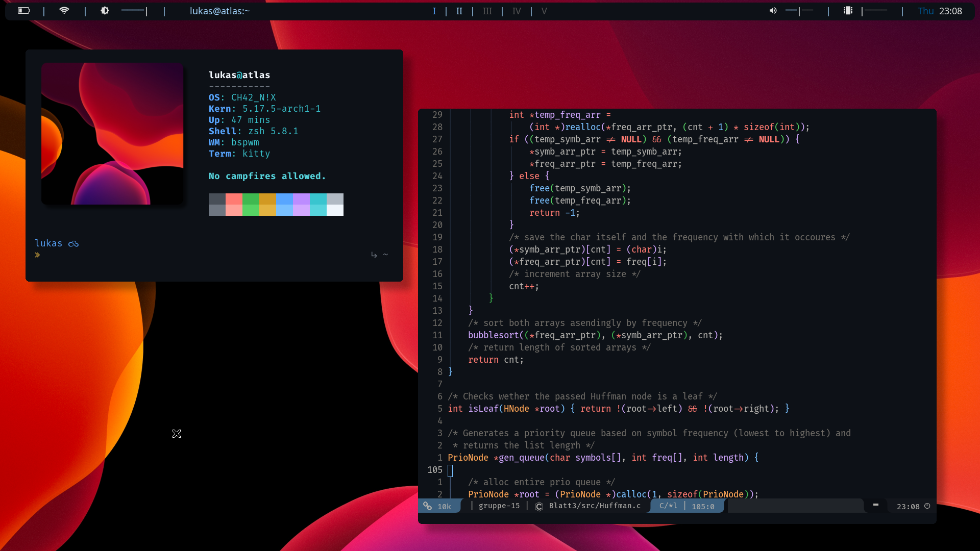
Task: Click the salmon red color swatch
Action: click(234, 199)
